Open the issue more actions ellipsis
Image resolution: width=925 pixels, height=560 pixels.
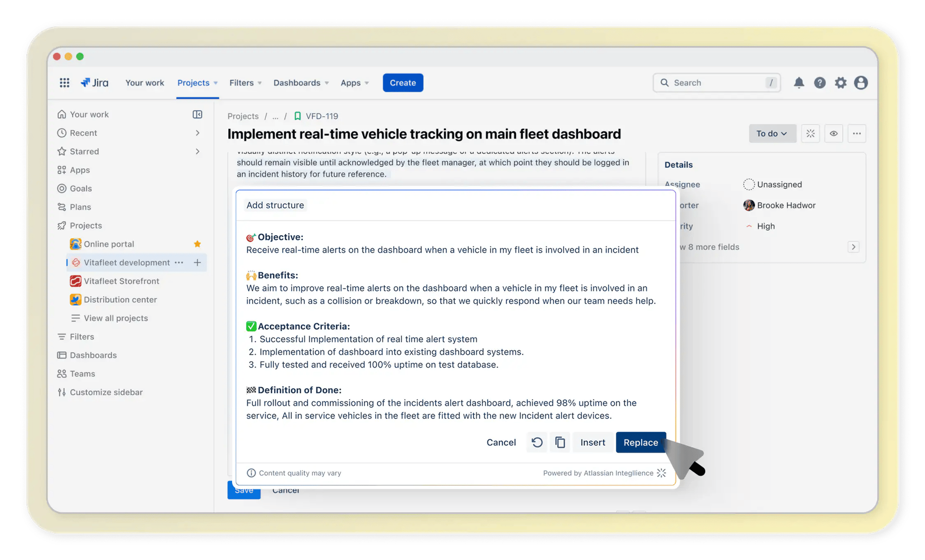857,133
